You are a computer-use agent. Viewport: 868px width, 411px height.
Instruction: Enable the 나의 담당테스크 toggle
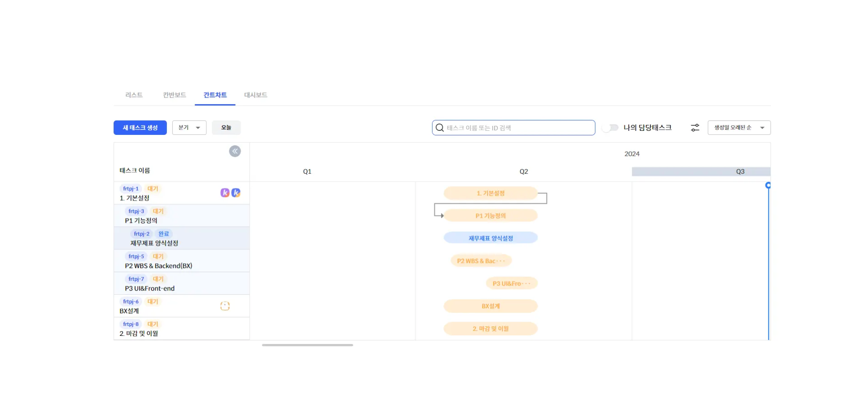[x=610, y=128]
